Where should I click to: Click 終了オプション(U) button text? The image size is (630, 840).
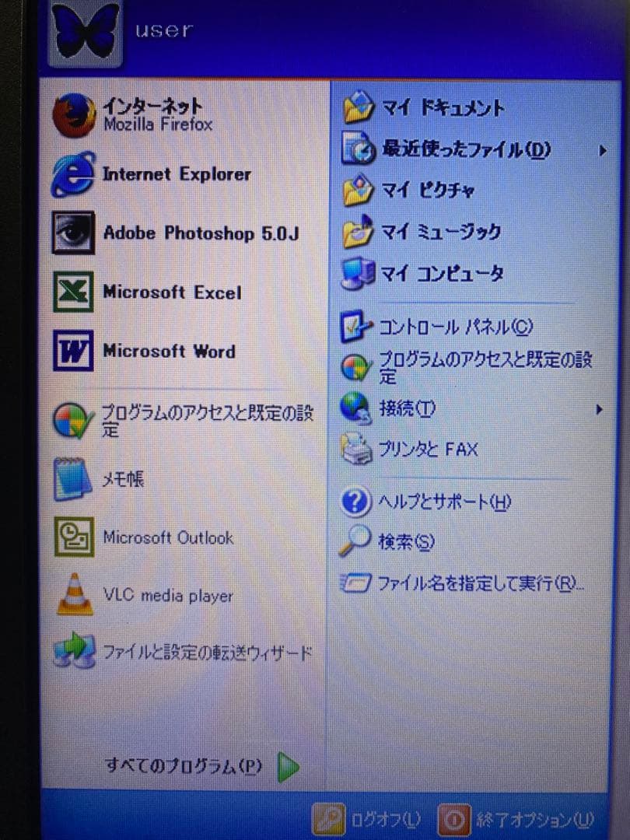[x=534, y=820]
